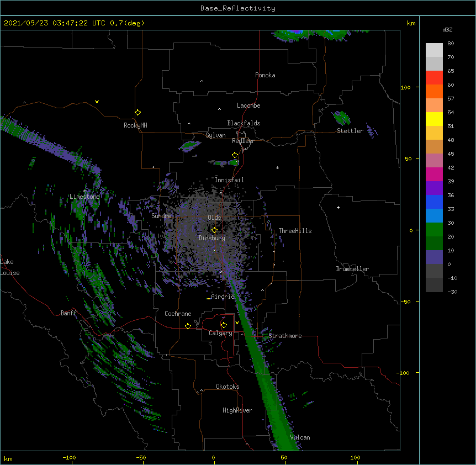The width and height of the screenshot is (476, 465).
Task: Click the Strathmore label
Action: point(285,336)
